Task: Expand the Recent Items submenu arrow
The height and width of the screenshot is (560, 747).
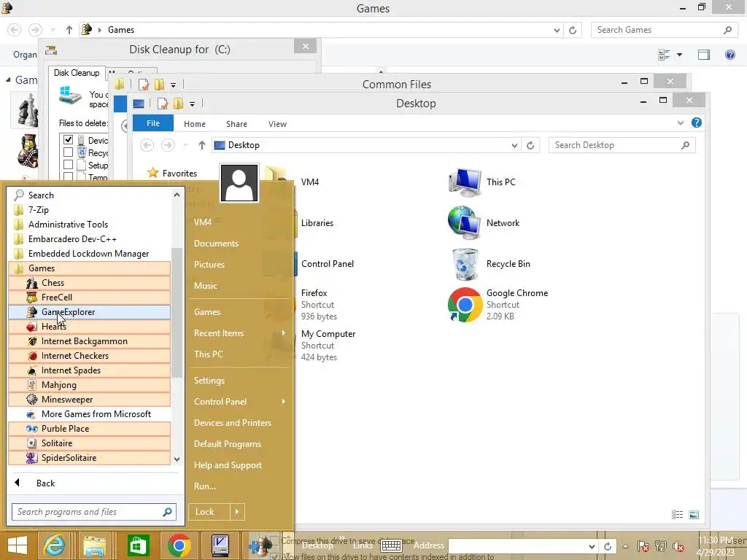Action: 284,332
